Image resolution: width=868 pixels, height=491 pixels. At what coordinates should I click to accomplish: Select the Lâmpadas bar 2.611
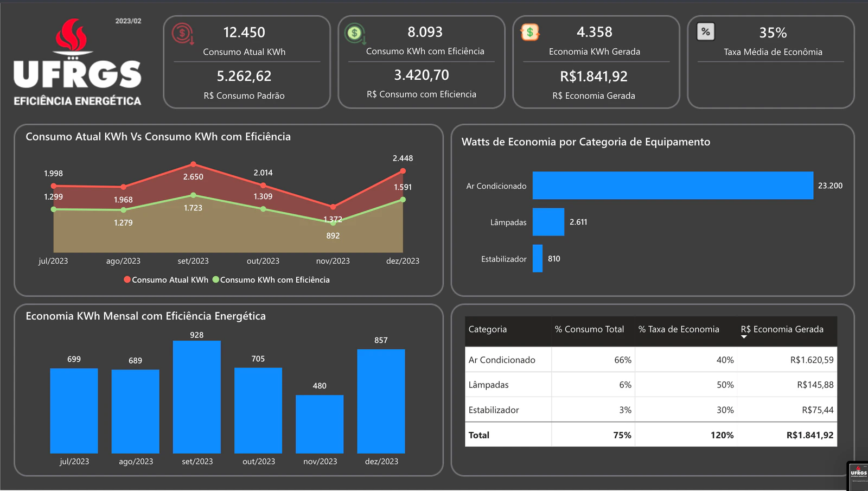[548, 222]
